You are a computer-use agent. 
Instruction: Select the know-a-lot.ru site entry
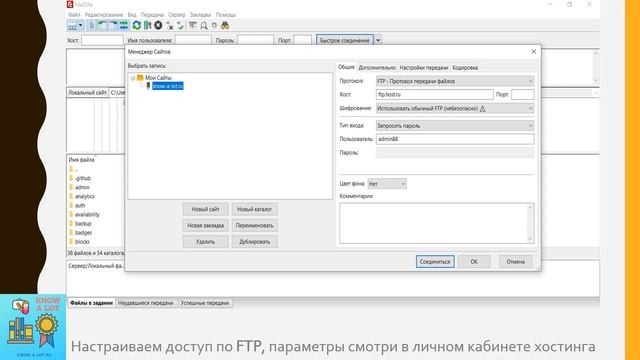click(167, 86)
